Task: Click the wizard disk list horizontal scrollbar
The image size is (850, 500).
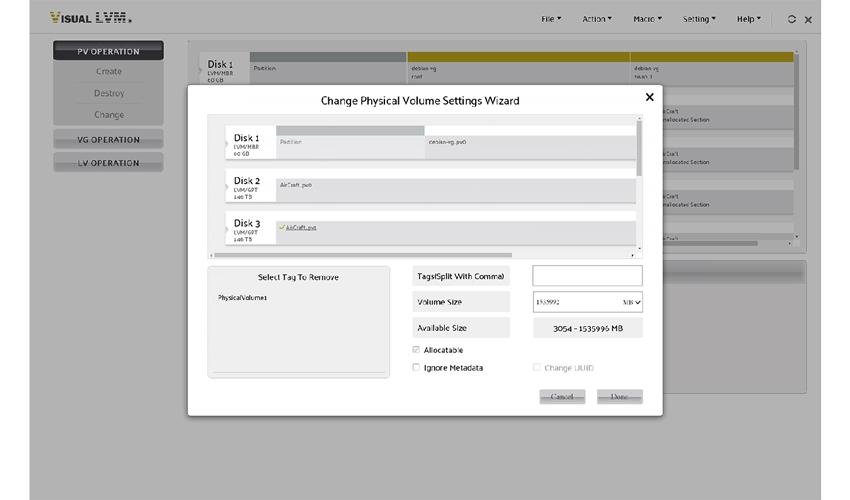Action: 420,255
